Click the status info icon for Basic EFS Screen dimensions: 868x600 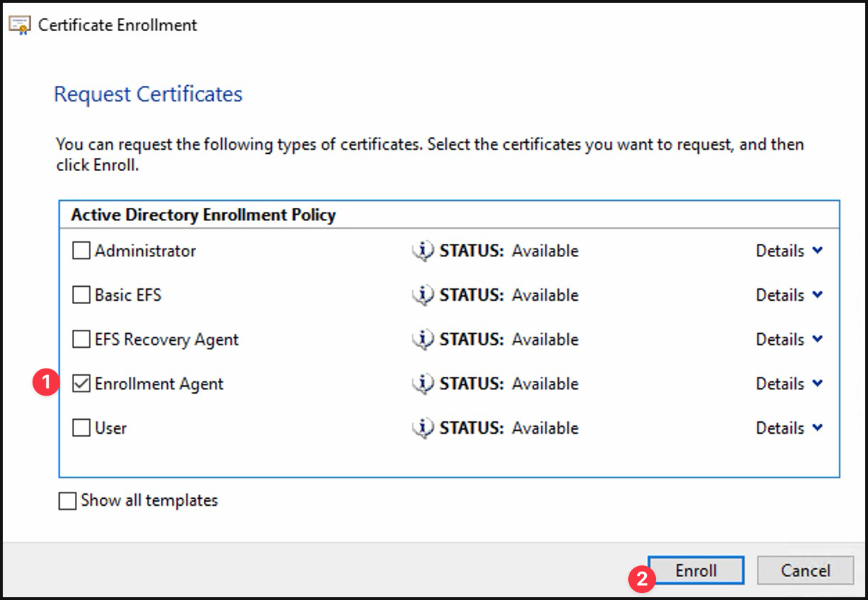422,295
